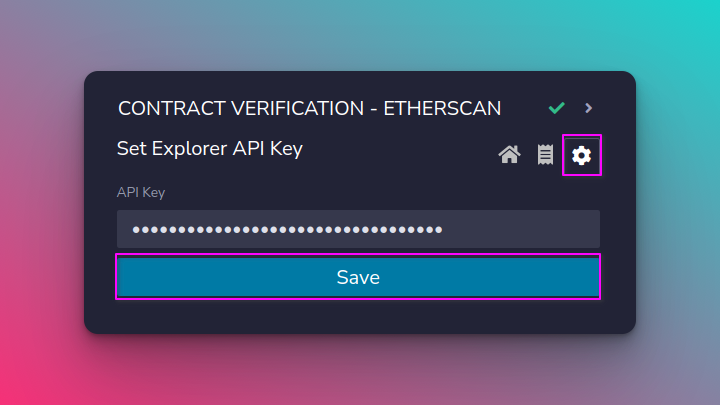Click the CONTRACT VERIFICATION - ETHERSCAN title
The image size is (720, 405).
(x=309, y=108)
